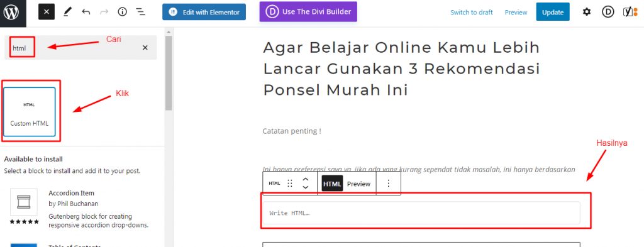Click the Divi circle D icon
Viewport: 644px width, 247px height.
tap(608, 13)
